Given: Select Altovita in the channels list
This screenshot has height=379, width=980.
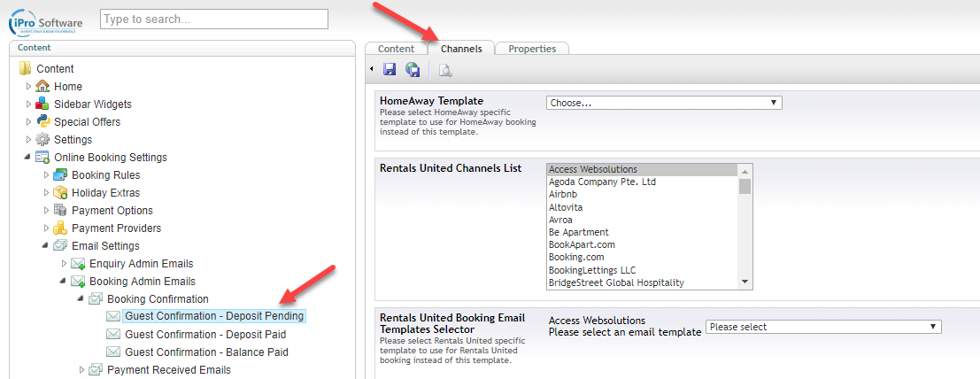Looking at the screenshot, I should pyautogui.click(x=642, y=207).
